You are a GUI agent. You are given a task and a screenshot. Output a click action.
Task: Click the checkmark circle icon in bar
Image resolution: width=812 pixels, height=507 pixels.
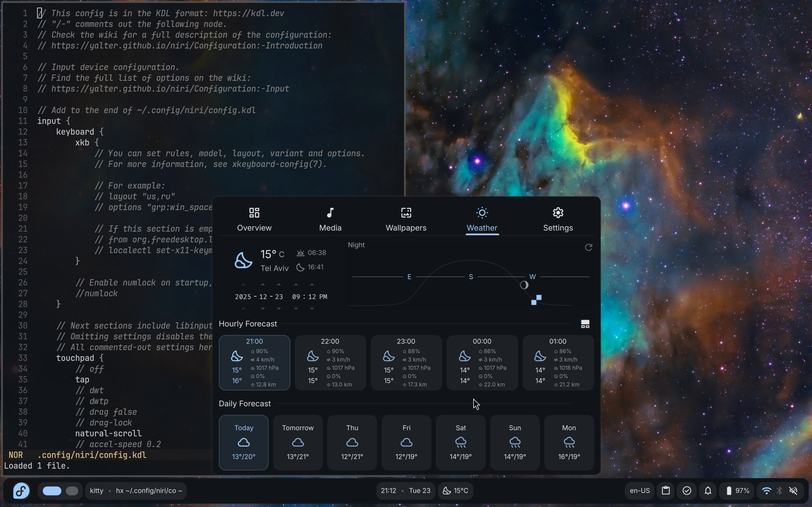(686, 491)
